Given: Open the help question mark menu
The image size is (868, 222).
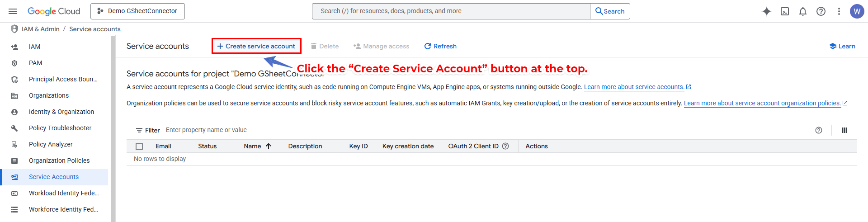Looking at the screenshot, I should tap(821, 11).
